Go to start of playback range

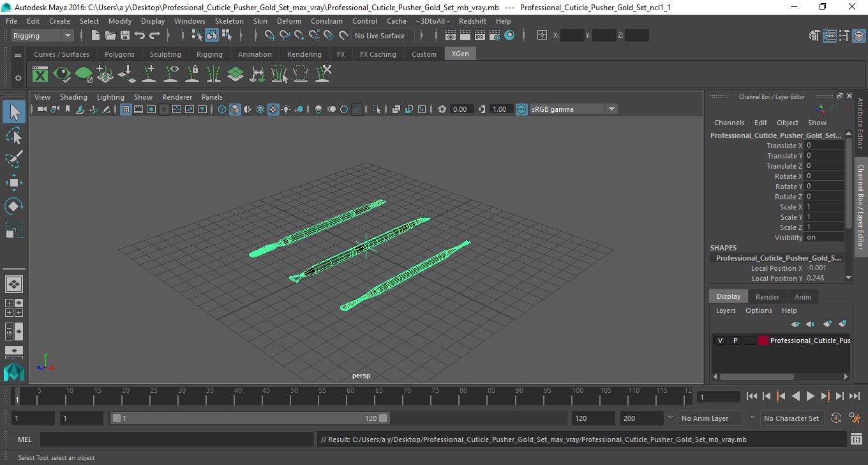click(752, 396)
